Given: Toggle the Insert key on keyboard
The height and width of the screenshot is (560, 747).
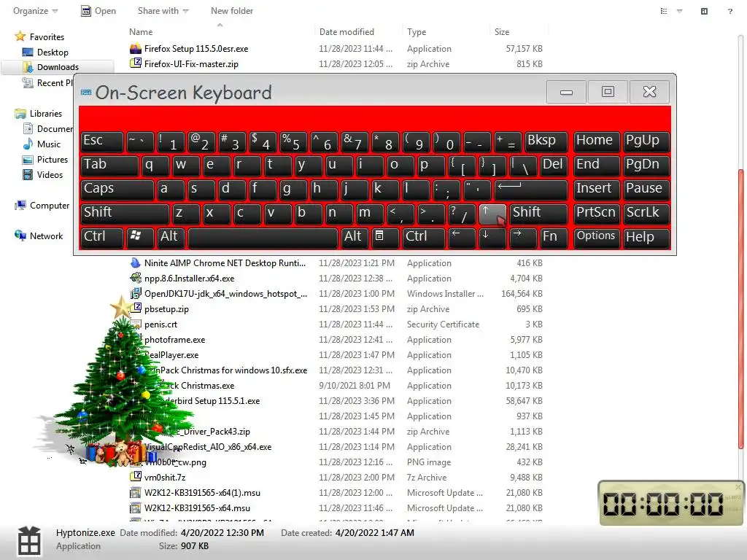Looking at the screenshot, I should [x=597, y=190].
